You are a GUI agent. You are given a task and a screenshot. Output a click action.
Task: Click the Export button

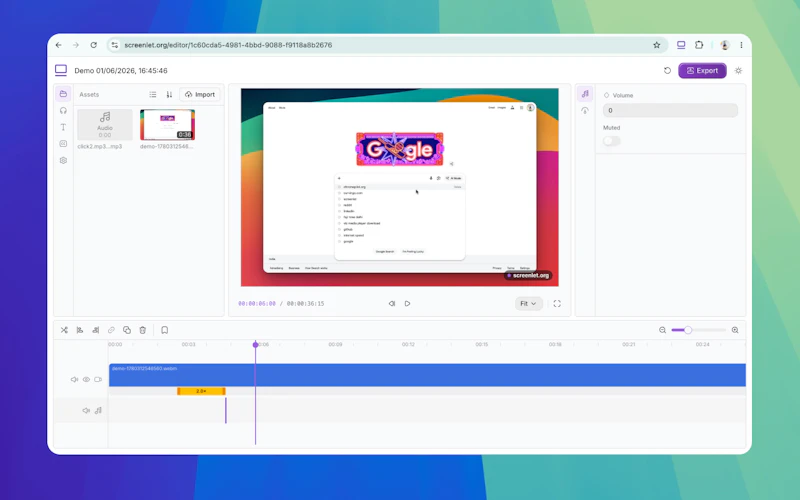[702, 71]
